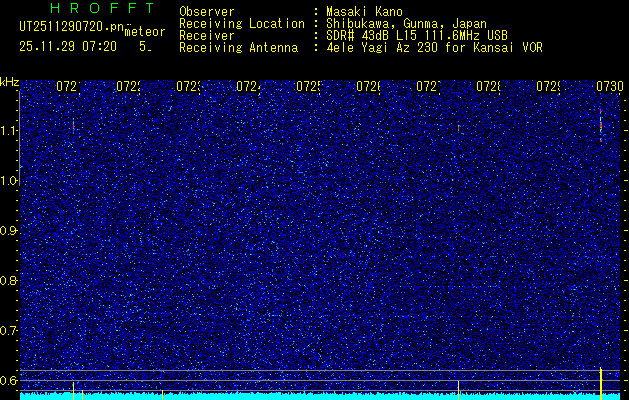Click the kHz axis unit label
629x400 pixels.
click(x=9, y=81)
